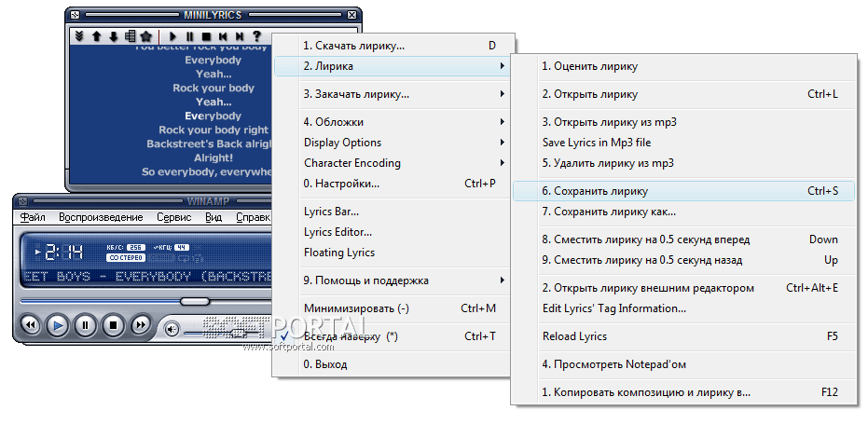
Task: Choose 5. Удалить лирику из mp3
Action: pos(683,163)
